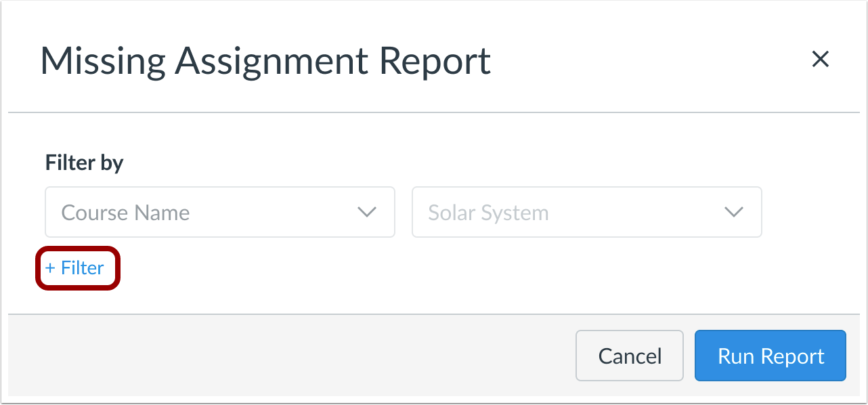Open the Solar System value dropdown
This screenshot has height=405, width=868.
[x=586, y=213]
